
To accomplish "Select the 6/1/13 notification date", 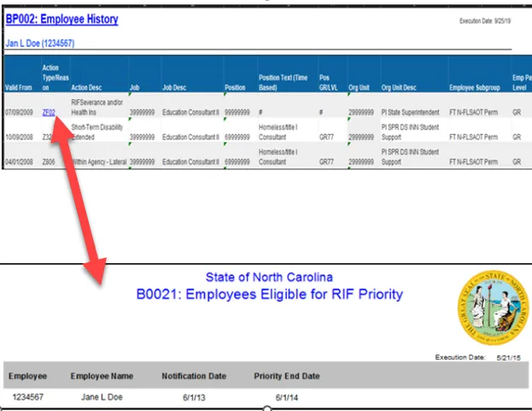I will click(194, 397).
